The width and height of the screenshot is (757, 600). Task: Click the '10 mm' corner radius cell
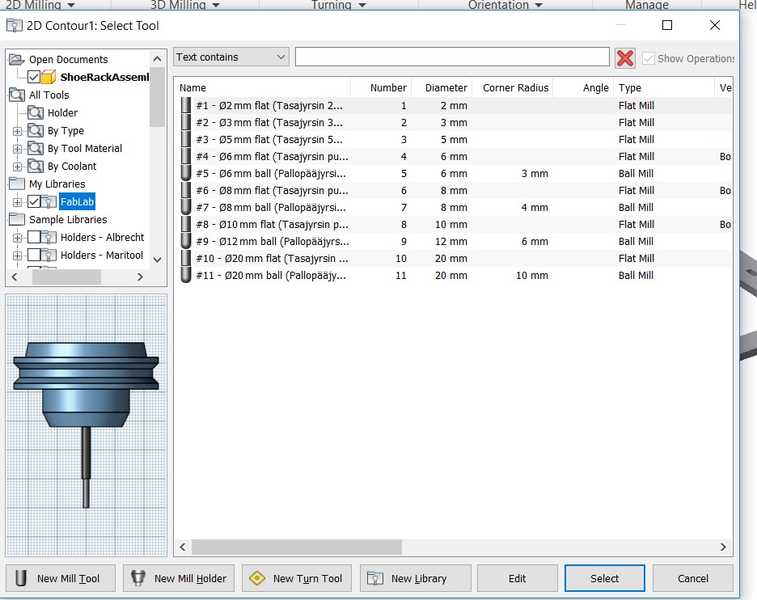532,275
